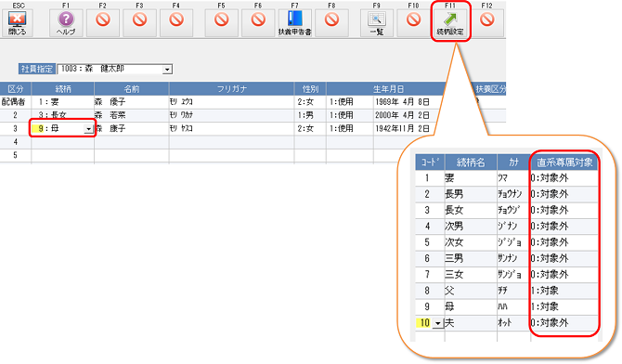Screen dimensions: 622x364
Task: Select 夫 in the relationship list
Action: [x=471, y=323]
